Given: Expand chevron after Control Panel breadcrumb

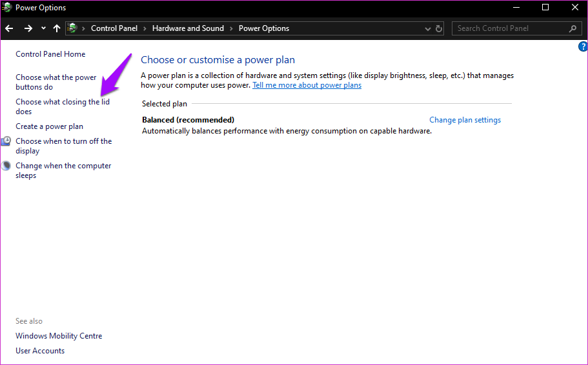Looking at the screenshot, I should pos(145,28).
